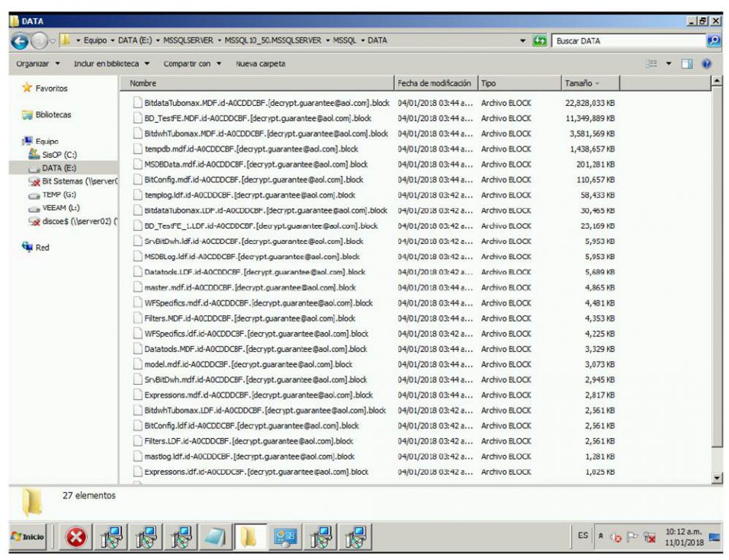Click the ES language indicator
729x560 pixels.
click(x=583, y=536)
